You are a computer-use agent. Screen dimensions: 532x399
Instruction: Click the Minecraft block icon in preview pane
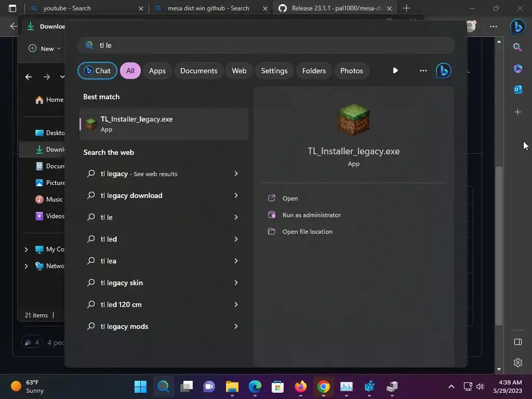[x=353, y=120]
